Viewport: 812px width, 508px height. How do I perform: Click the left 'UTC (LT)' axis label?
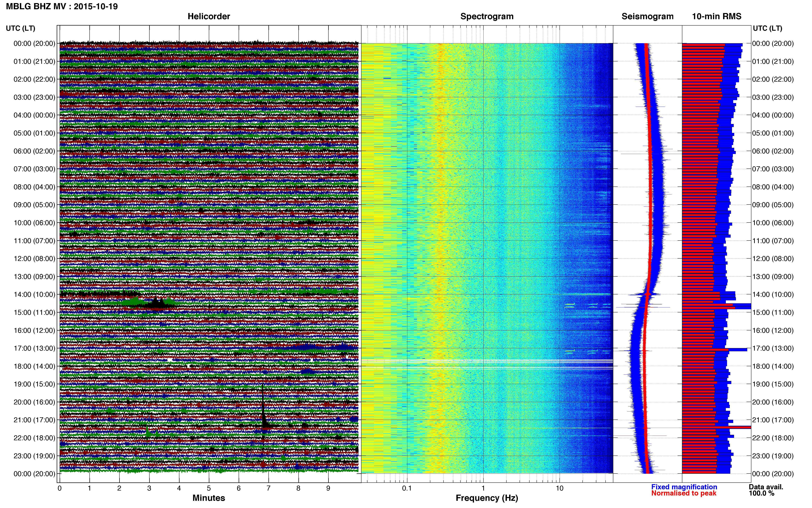tap(21, 28)
